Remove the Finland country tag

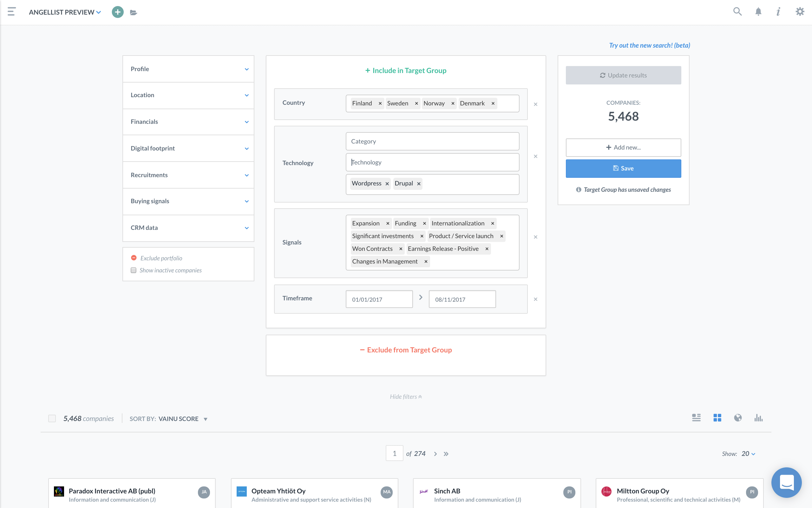pos(380,104)
